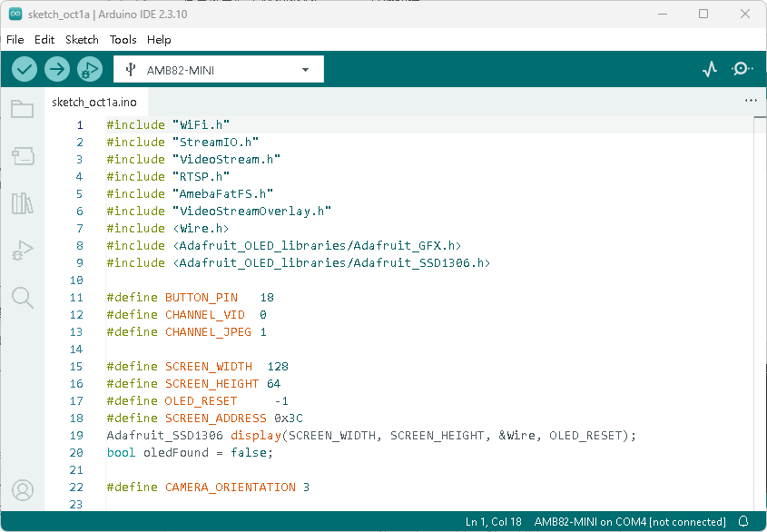The width and height of the screenshot is (767, 532).
Task: Click AMB82-MINI on COM4 status text
Action: tap(630, 522)
